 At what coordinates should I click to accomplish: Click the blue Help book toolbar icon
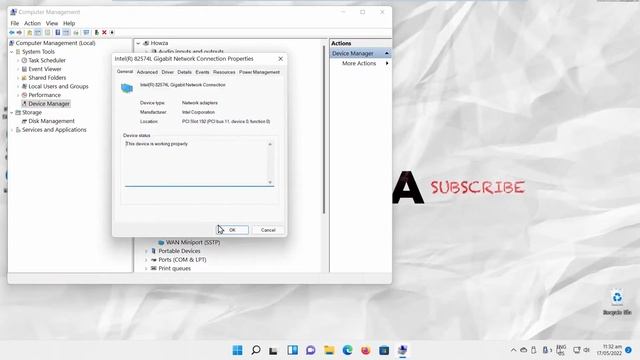coord(58,33)
